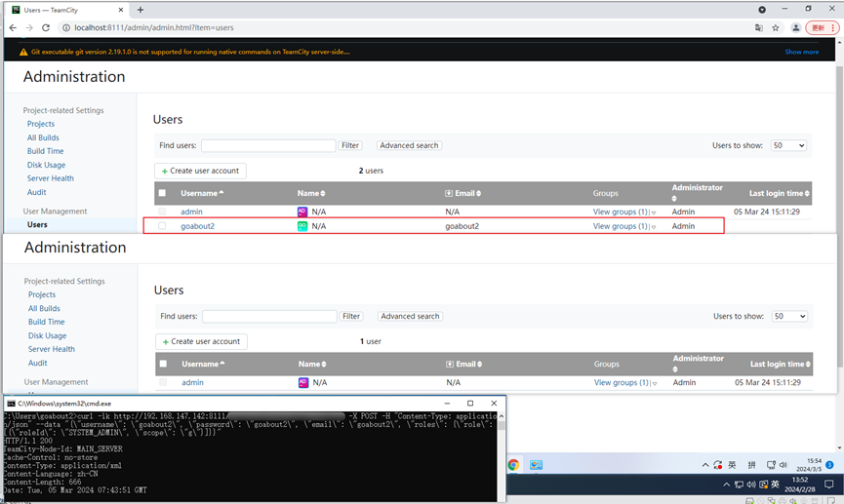Open the notification center on dark taskbar
The width and height of the screenshot is (844, 504).
click(829, 485)
